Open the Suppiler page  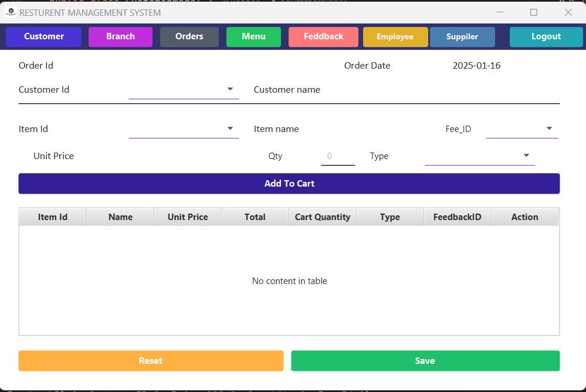[x=462, y=36]
